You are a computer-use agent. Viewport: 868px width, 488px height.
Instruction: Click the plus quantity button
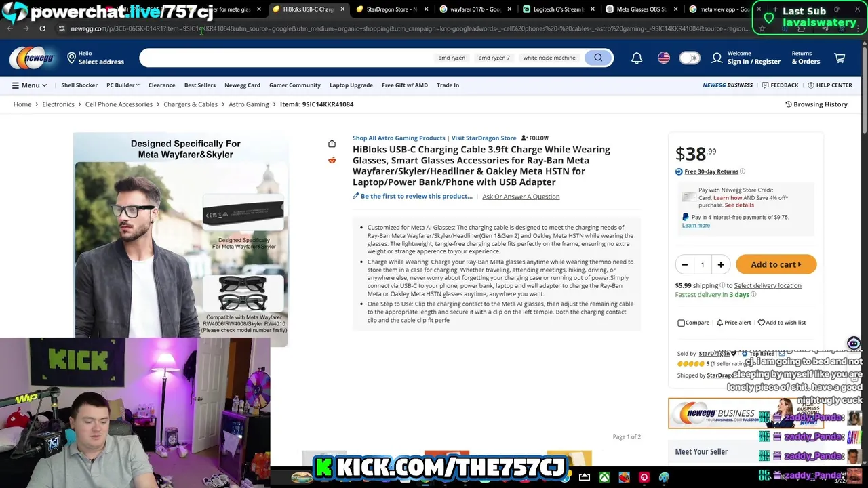click(720, 264)
